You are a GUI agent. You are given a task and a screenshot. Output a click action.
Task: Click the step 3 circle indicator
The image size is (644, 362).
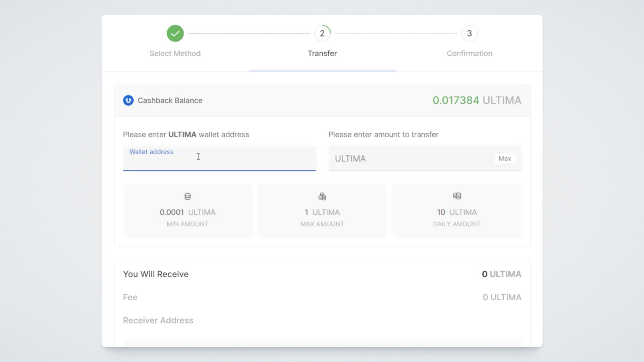pos(469,34)
